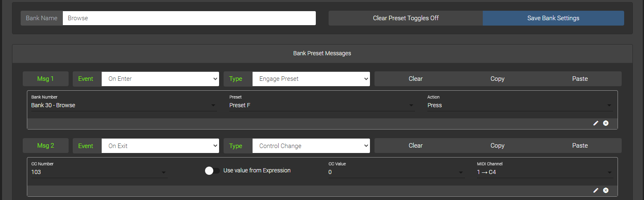Viewport: 644px width, 200px height.
Task: Expand the Bank Number dropdown
Action: click(124, 106)
